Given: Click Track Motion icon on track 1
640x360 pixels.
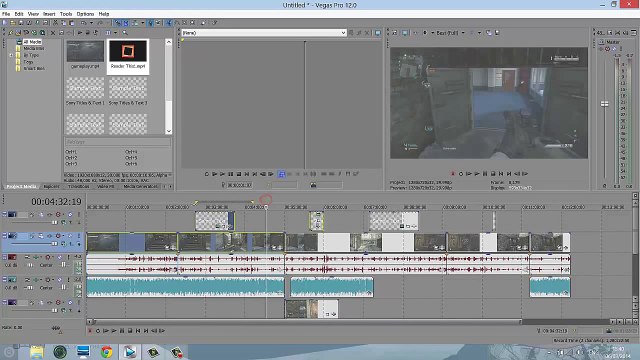Looking at the screenshot, I should (x=41, y=214).
